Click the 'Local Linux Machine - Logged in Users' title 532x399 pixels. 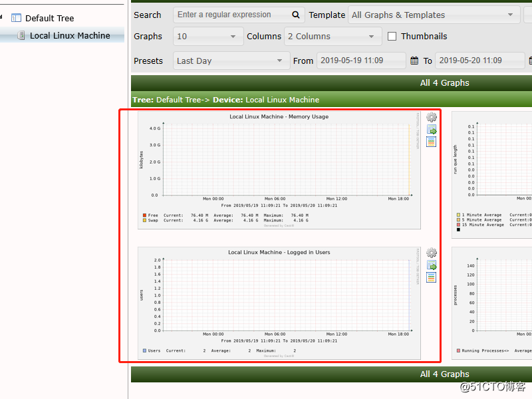click(279, 253)
